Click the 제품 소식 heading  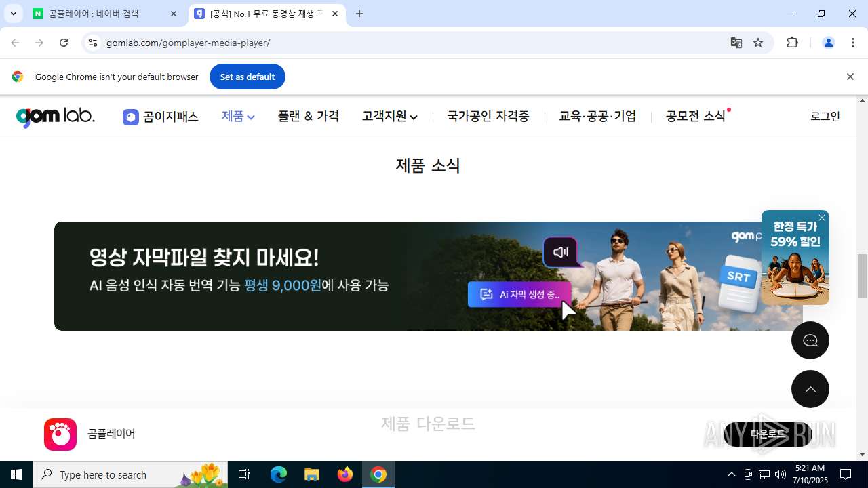[x=428, y=165]
